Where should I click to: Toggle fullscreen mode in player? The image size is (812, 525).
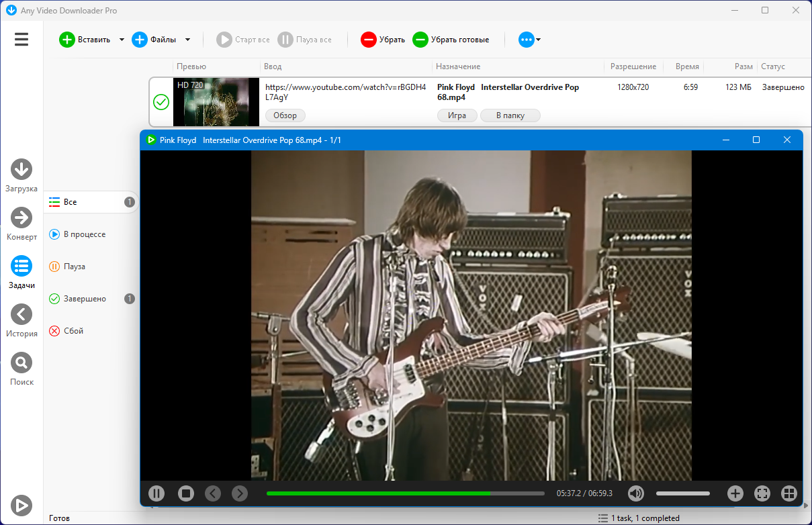click(x=762, y=493)
